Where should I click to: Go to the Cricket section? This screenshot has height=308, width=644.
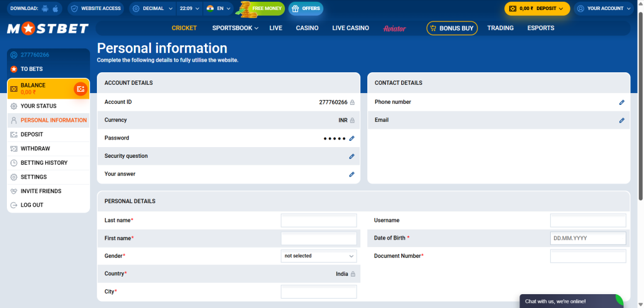(x=184, y=28)
